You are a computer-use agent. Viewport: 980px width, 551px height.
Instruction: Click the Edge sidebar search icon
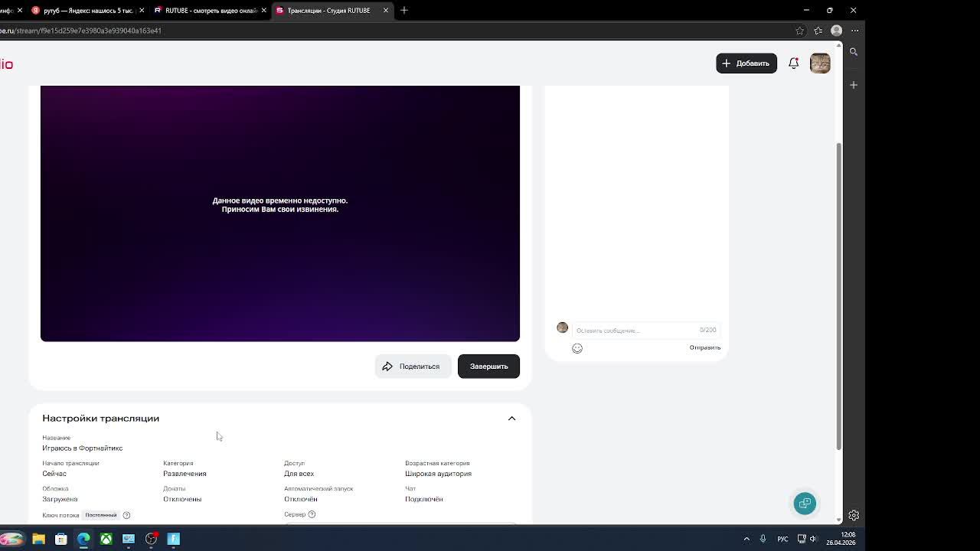(x=854, y=52)
